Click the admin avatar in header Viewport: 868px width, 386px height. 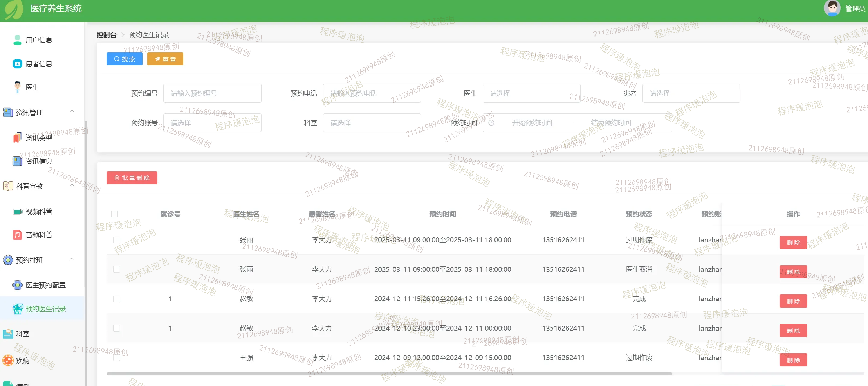pyautogui.click(x=832, y=8)
